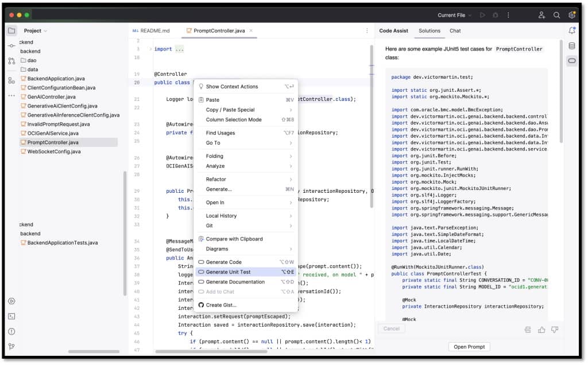Viewport: 588px width, 365px height.
Task: Toggle the AI assistant pill icon on the right sidebar
Action: point(572,60)
